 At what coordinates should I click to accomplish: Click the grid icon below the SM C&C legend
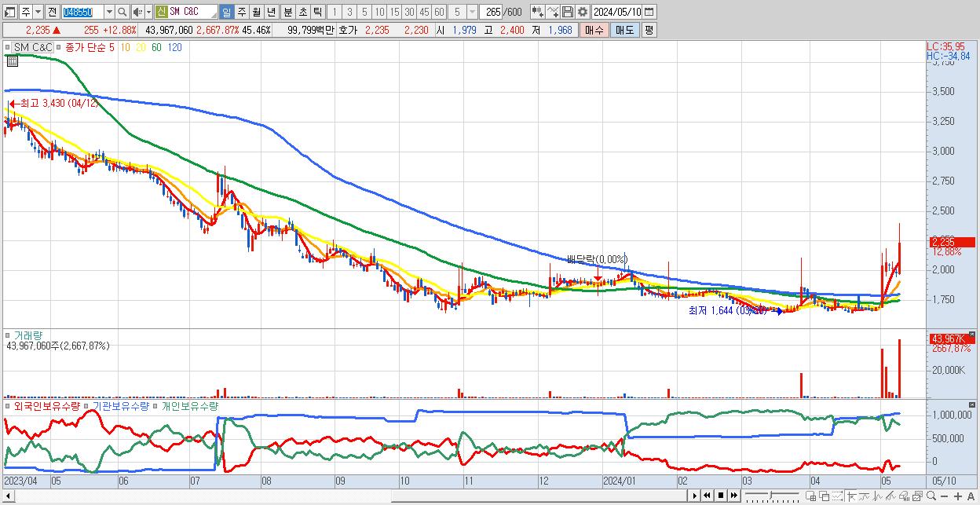coord(13,60)
